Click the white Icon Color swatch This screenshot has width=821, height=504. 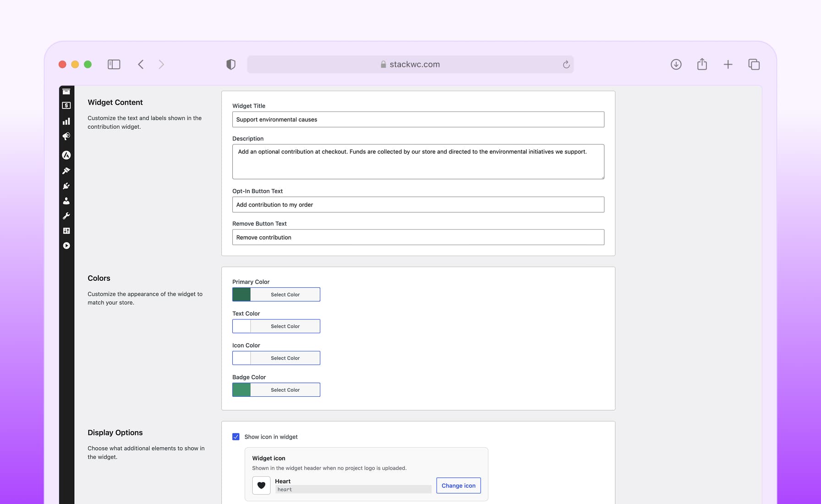(241, 358)
